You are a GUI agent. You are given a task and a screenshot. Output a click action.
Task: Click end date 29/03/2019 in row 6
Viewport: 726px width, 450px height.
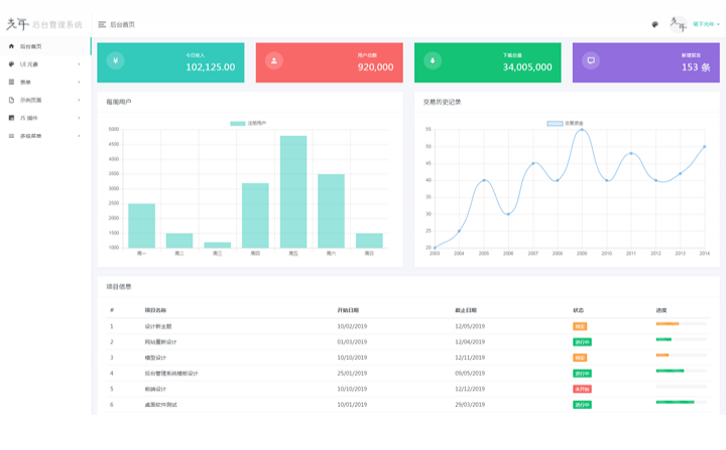pos(470,405)
